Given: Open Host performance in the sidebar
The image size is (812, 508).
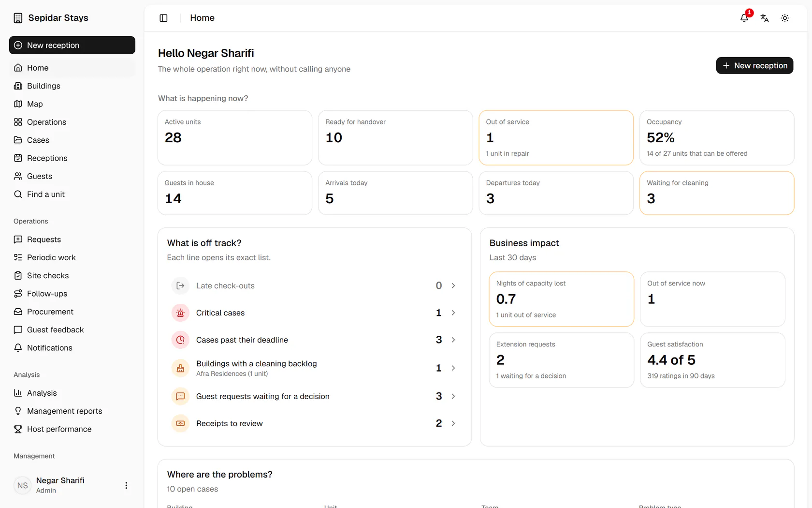Looking at the screenshot, I should tap(72, 429).
